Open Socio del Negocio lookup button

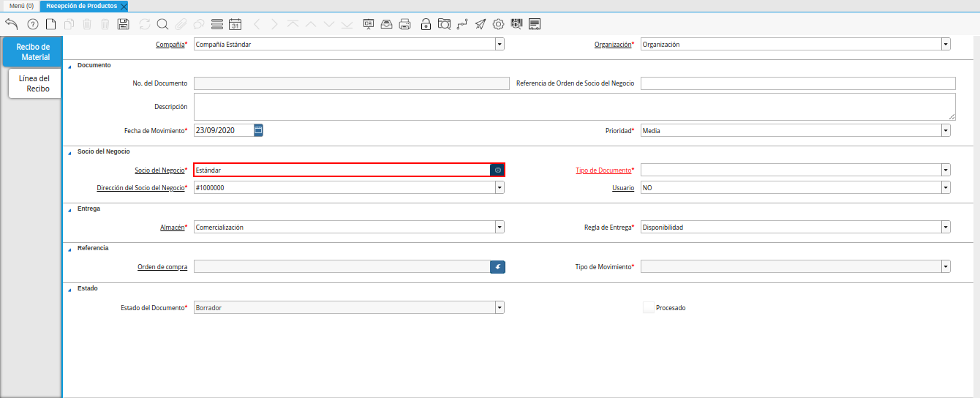coord(497,170)
